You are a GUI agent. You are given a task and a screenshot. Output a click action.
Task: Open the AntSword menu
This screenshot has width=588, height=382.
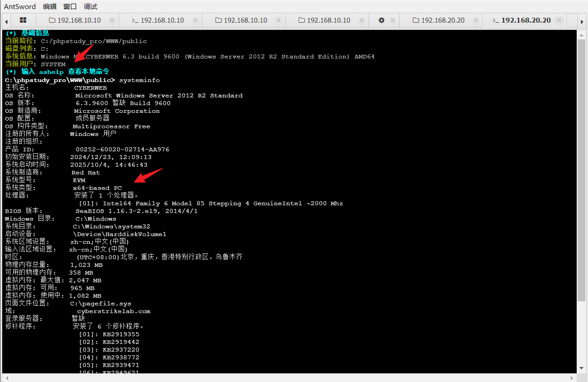point(20,6)
